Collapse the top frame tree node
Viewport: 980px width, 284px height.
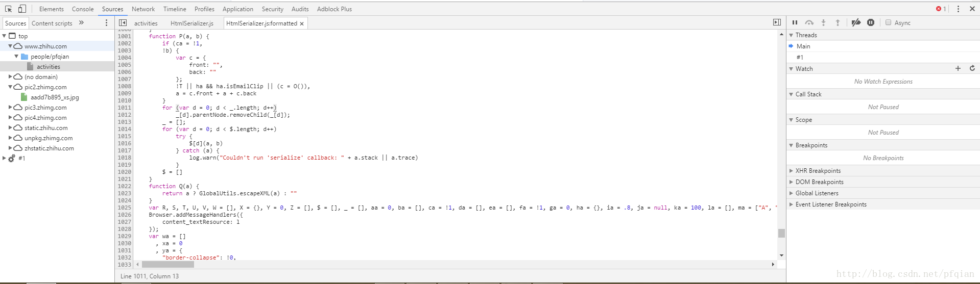coord(4,36)
